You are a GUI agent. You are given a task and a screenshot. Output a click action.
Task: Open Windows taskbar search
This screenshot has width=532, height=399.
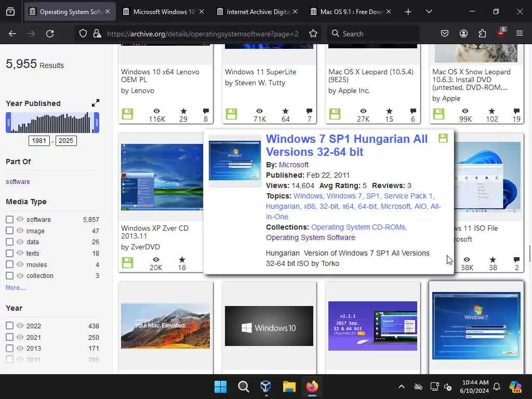(x=243, y=387)
